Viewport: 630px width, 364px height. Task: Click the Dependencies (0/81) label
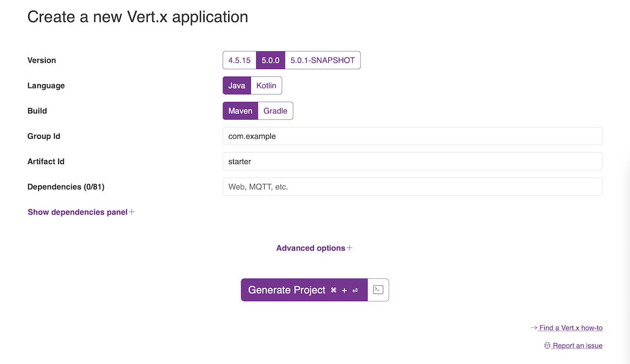66,187
